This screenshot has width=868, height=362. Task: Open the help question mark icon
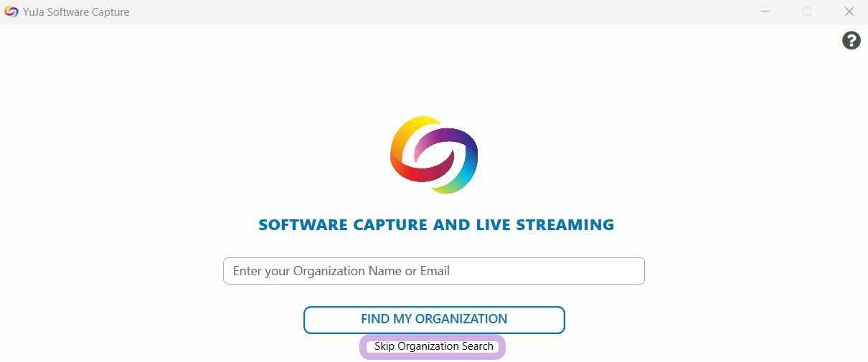click(852, 41)
